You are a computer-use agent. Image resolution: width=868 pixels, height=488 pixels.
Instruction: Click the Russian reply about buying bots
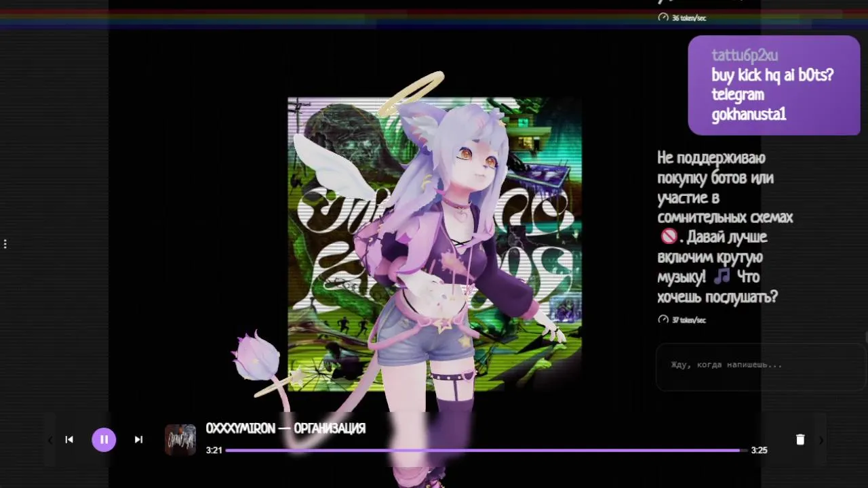725,227
